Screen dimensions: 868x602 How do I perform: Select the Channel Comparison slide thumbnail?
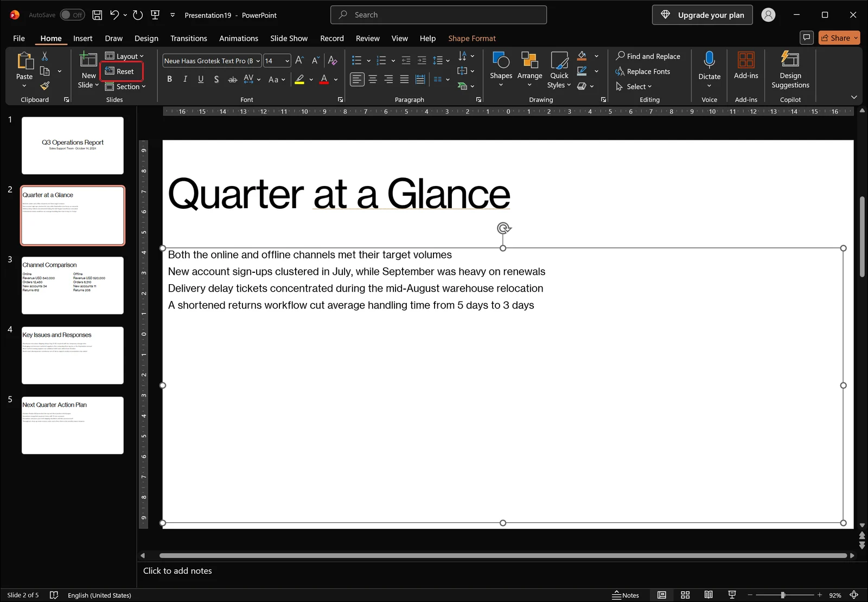click(x=73, y=285)
